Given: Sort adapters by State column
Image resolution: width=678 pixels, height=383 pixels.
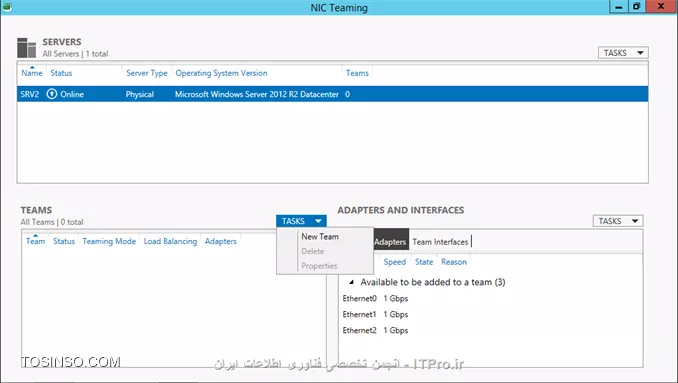Looking at the screenshot, I should [x=424, y=262].
